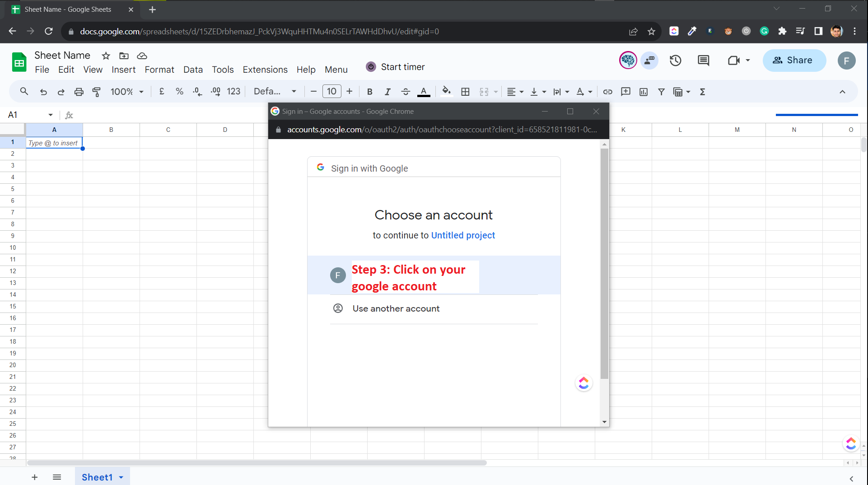Open the comments history icon

coord(703,60)
